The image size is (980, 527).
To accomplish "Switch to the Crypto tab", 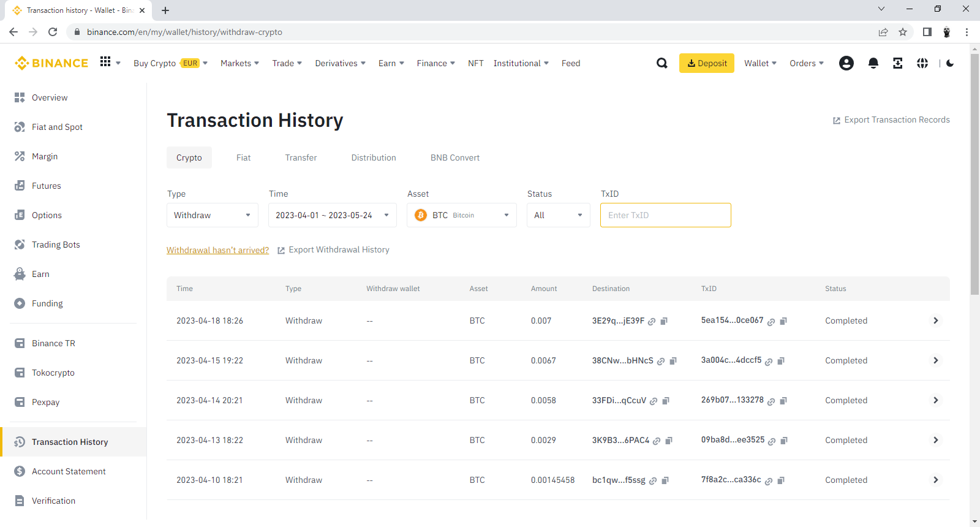I will pyautogui.click(x=189, y=157).
